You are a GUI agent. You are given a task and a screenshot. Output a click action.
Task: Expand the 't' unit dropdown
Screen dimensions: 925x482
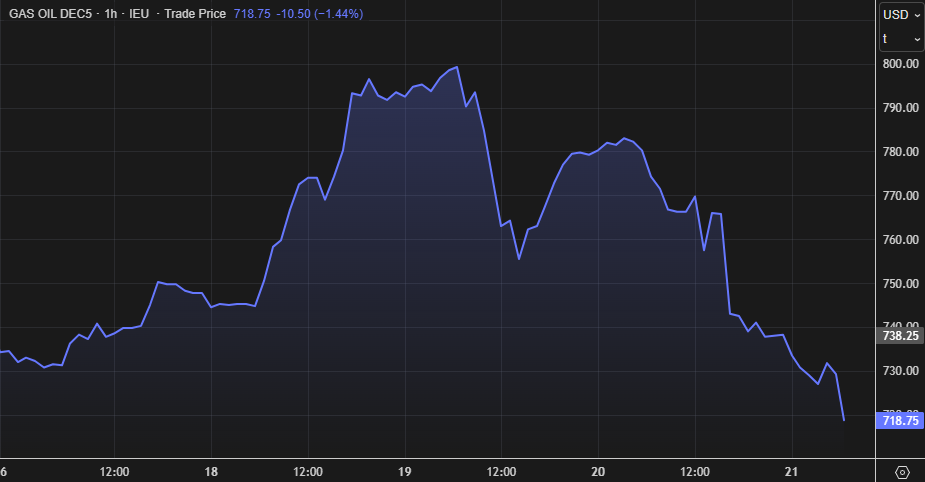901,39
